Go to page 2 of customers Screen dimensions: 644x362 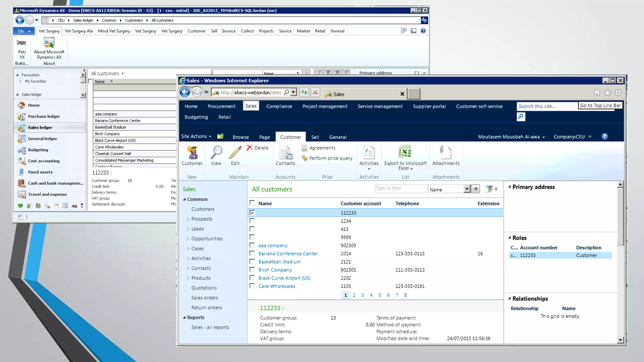(x=354, y=295)
